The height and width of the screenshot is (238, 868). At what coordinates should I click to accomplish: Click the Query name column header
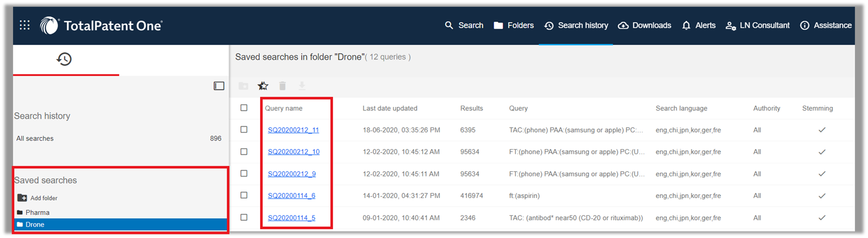coord(284,108)
